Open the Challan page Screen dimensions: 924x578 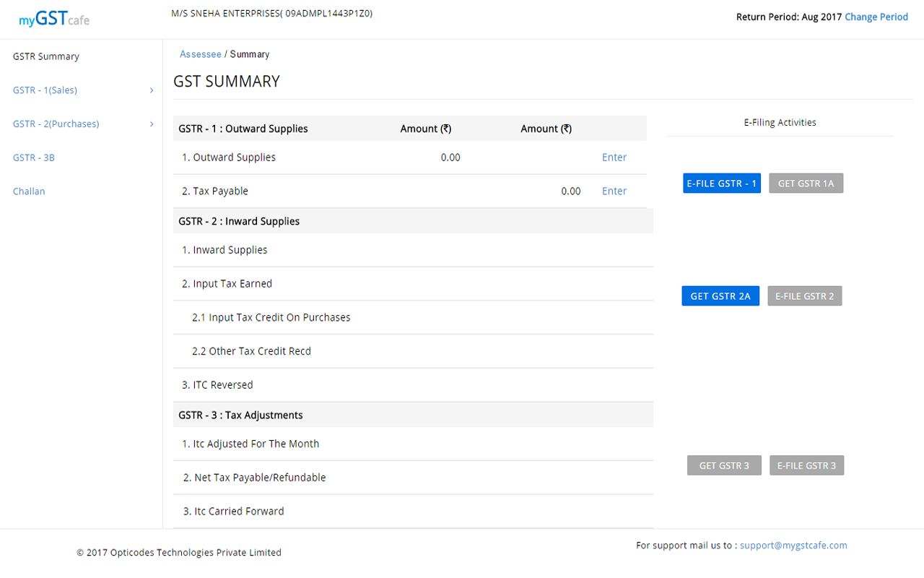[29, 191]
